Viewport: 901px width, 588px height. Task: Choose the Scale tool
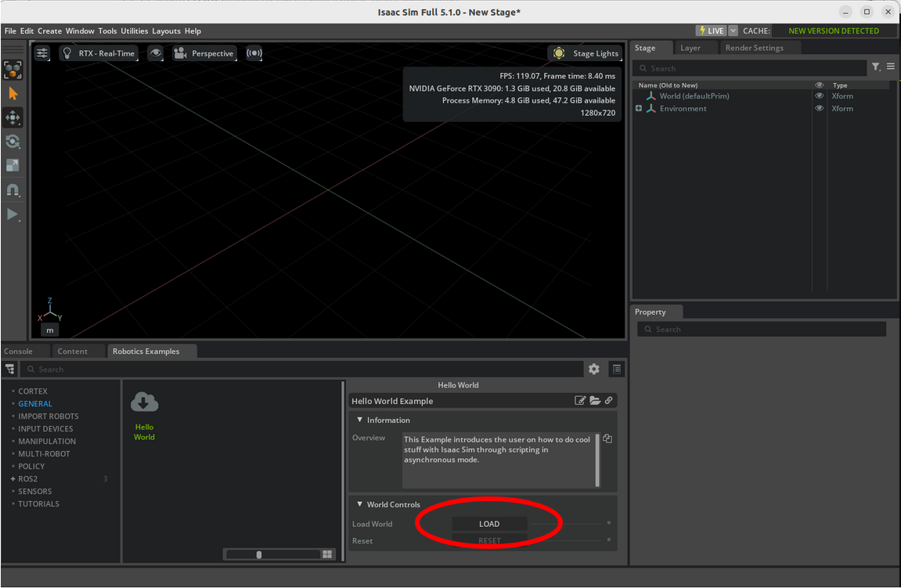pos(13,166)
